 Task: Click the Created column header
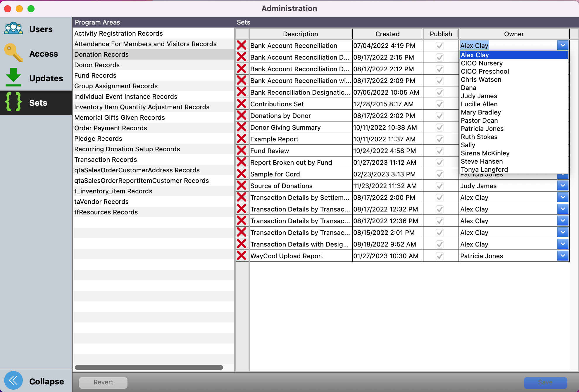click(387, 34)
